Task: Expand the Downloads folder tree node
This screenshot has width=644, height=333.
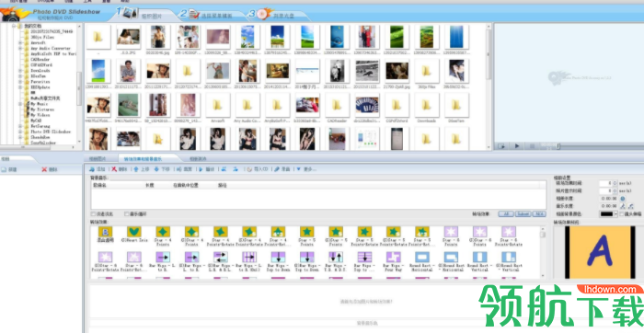Action: (20, 71)
